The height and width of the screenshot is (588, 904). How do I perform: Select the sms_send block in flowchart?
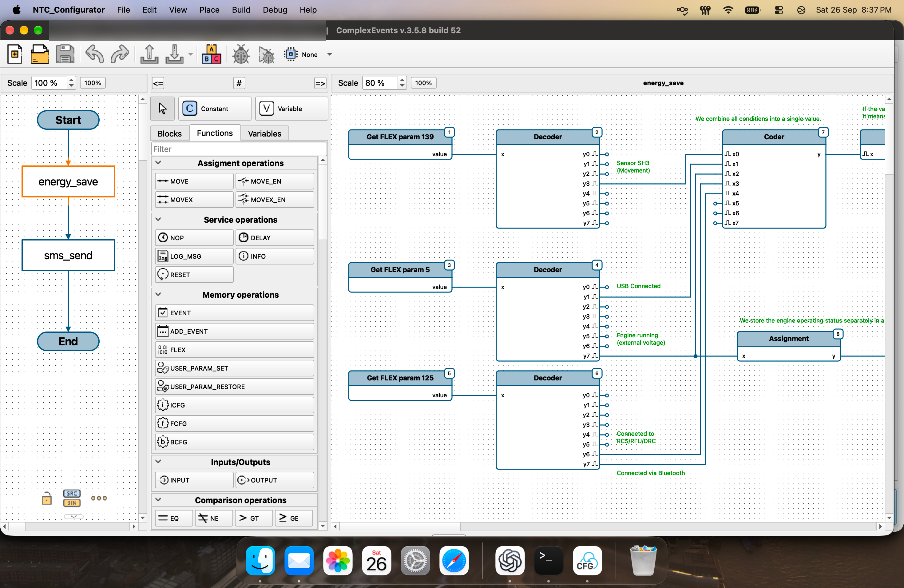(x=68, y=255)
